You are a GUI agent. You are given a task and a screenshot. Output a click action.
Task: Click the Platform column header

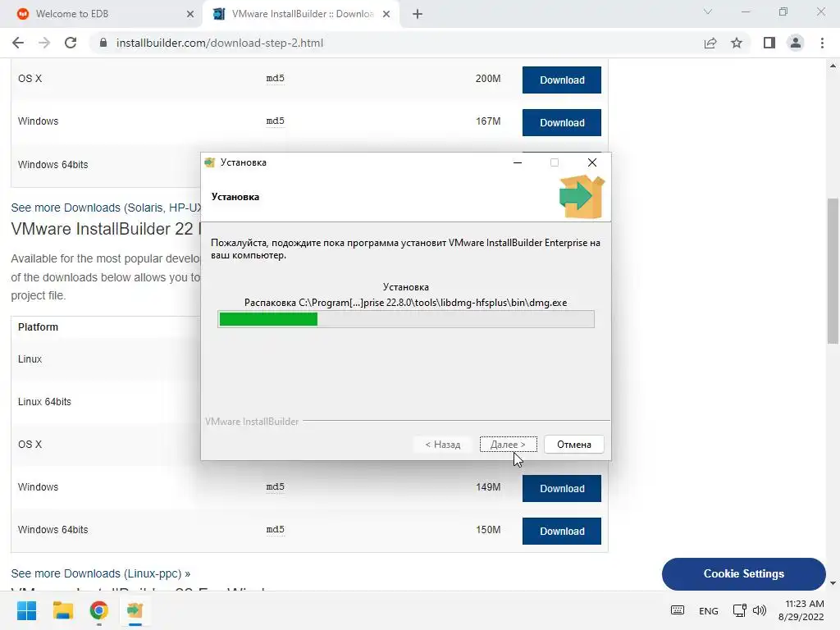pyautogui.click(x=38, y=327)
